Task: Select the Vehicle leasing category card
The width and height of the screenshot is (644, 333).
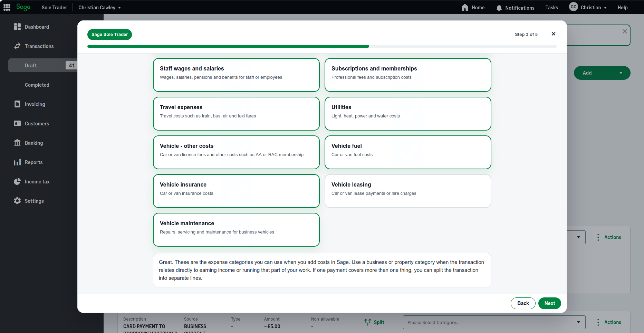Action: tap(407, 191)
